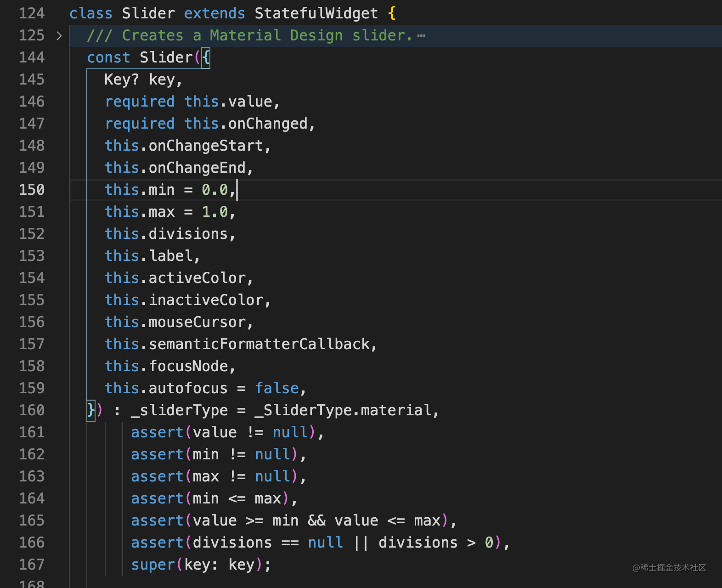Viewport: 722px width, 588px height.
Task: Click 'Key? key,' parameter line
Action: click(143, 79)
